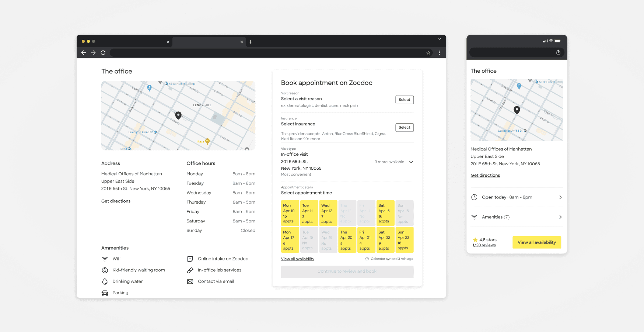Viewport: 644px width, 332px height.
Task: Tap the wifi icon beside Amenities (7)
Action: click(474, 217)
